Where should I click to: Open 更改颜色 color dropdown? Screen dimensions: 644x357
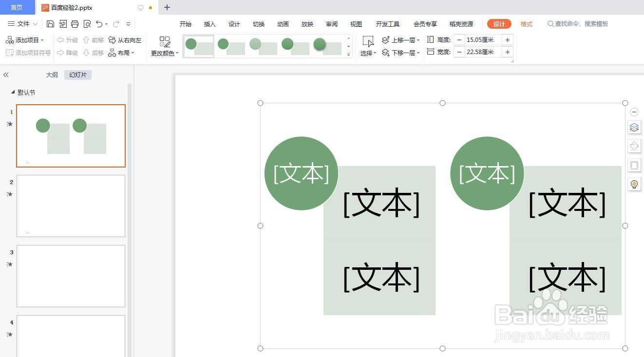[165, 47]
